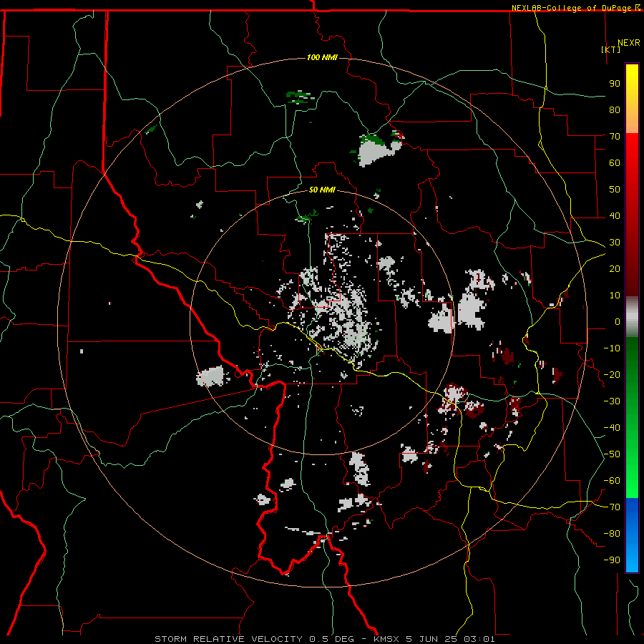This screenshot has height=644, width=644.
Task: Click the -20 value on the velocity scale
Action: [x=612, y=374]
